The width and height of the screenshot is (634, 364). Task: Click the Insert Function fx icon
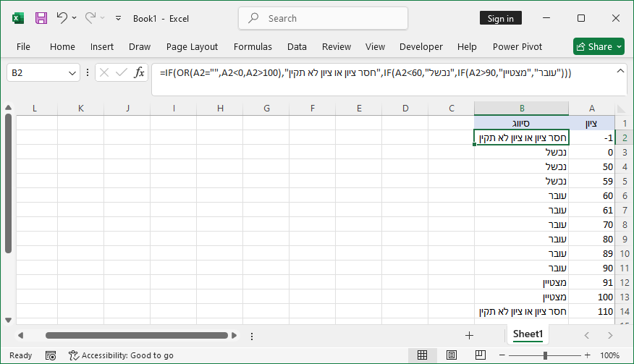click(x=139, y=72)
